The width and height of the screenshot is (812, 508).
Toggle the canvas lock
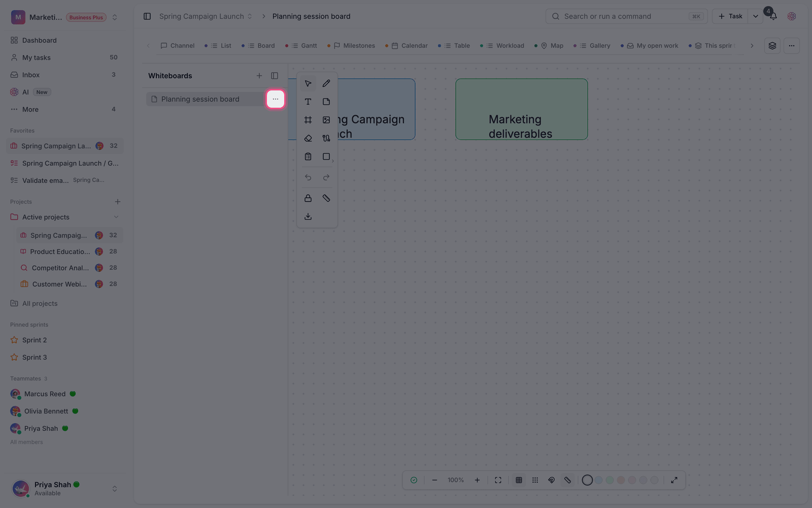click(308, 198)
